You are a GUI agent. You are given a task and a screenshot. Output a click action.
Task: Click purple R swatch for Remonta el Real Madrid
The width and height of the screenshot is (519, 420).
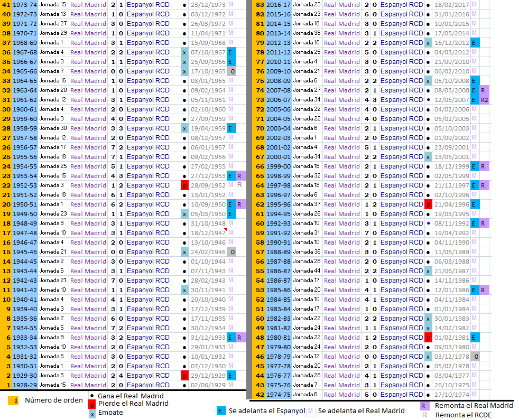(424, 406)
